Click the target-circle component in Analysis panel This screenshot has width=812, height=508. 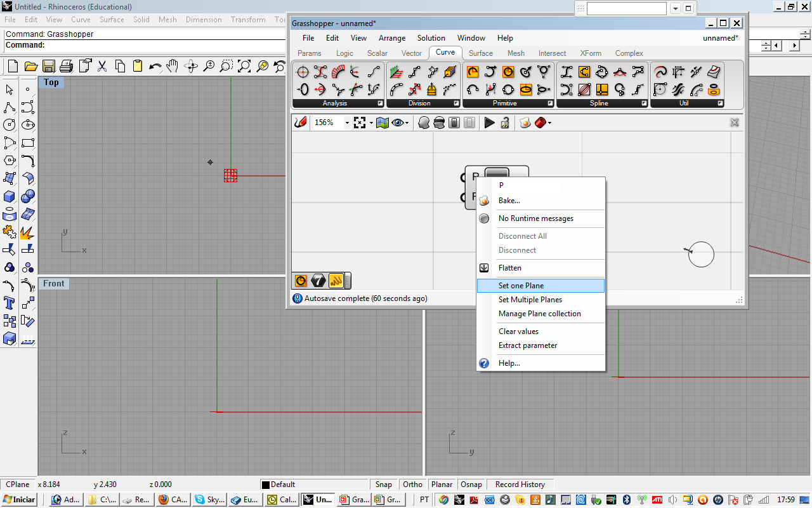[303, 72]
